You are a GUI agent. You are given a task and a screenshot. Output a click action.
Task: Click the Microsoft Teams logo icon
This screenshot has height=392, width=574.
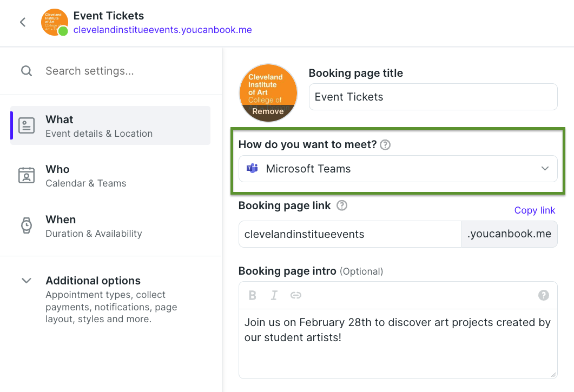(x=252, y=168)
